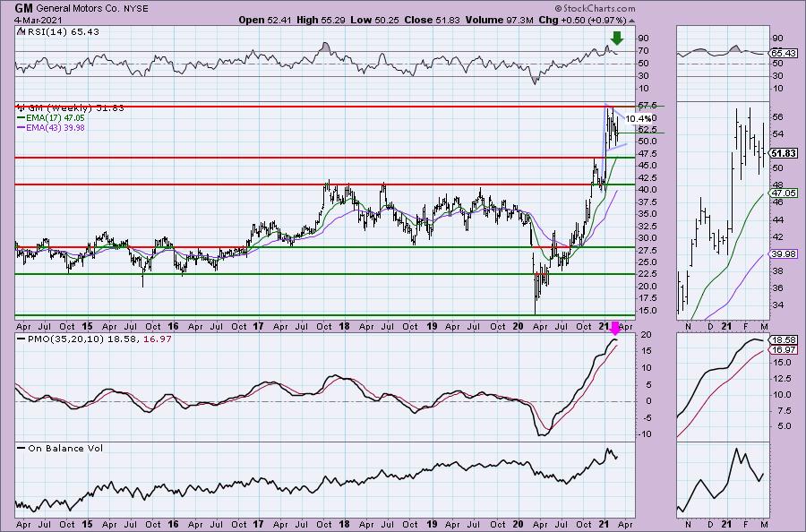The image size is (806, 532).
Task: Click the 47.05 EMA value tag in the right panel
Action: pos(784,193)
